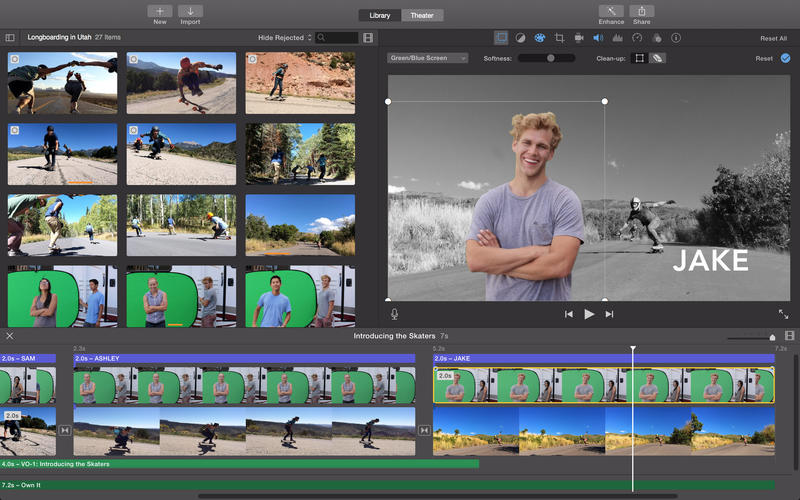Toggle the library sidebar visibility
The width and height of the screenshot is (800, 500).
click(x=11, y=38)
